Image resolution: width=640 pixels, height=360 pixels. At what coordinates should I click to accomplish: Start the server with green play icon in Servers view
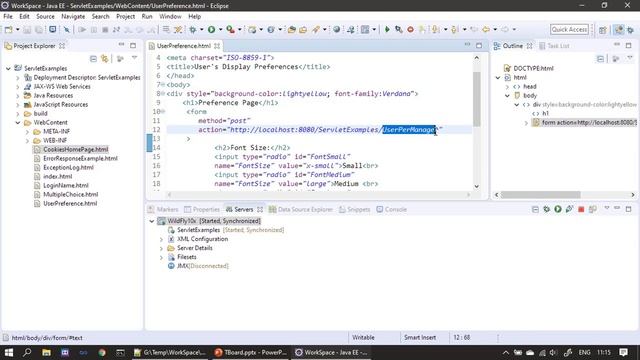coord(558,209)
